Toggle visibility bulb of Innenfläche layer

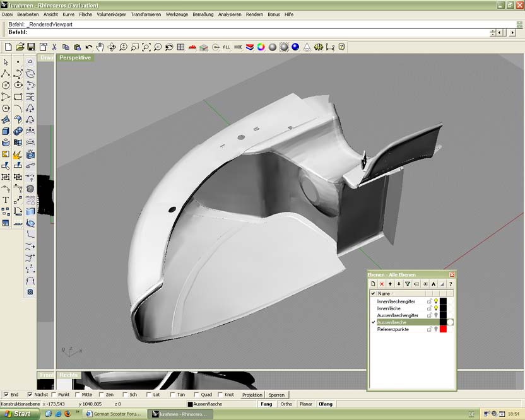pyautogui.click(x=435, y=308)
